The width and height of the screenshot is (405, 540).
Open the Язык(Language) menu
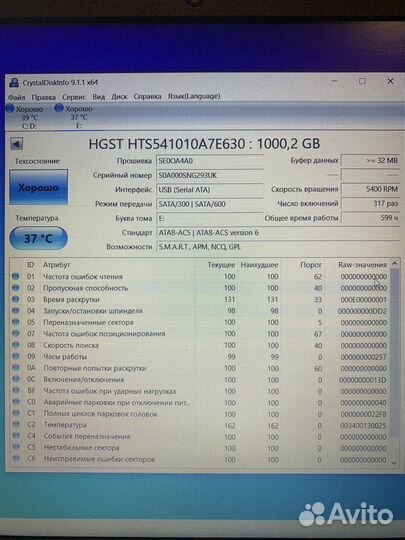click(194, 96)
